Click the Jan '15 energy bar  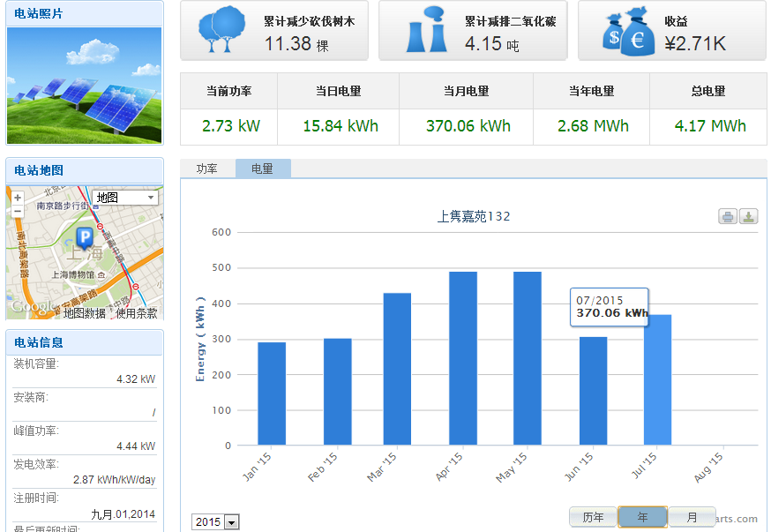pos(272,393)
